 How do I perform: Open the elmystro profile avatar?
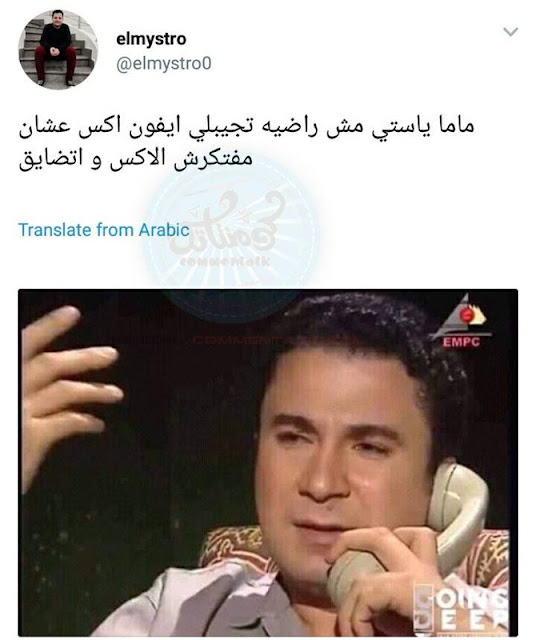point(58,49)
